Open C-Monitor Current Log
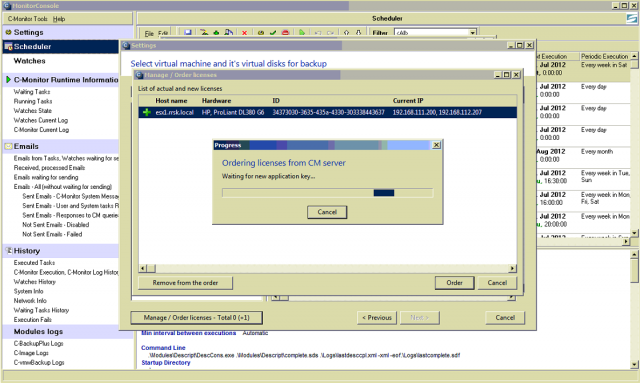This screenshot has height=383, width=640. point(41,130)
